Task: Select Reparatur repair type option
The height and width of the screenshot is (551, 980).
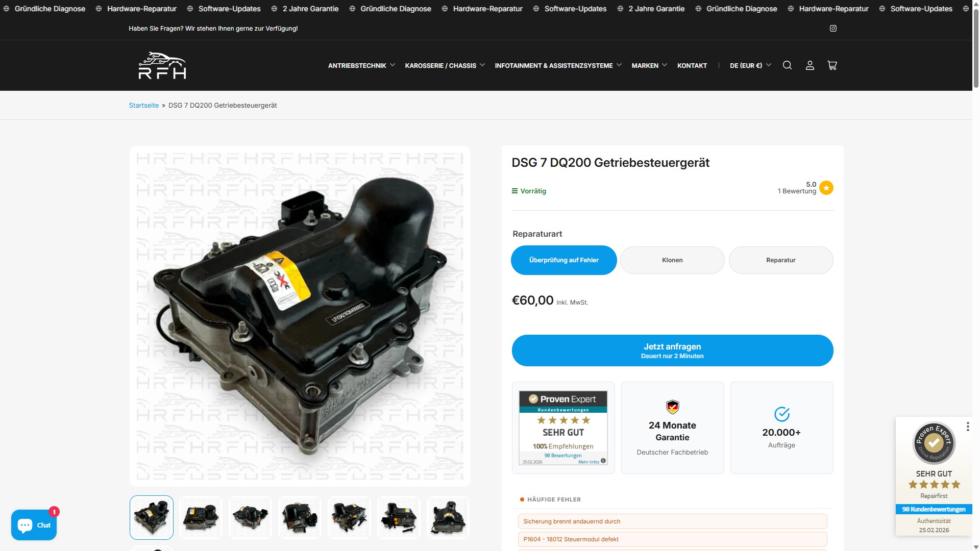Action: (780, 260)
